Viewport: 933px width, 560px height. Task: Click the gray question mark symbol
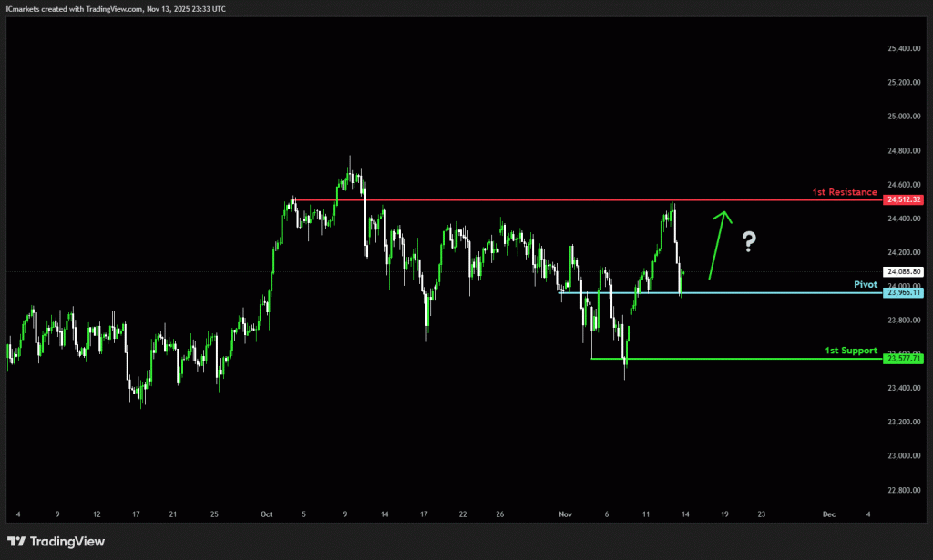pos(749,241)
